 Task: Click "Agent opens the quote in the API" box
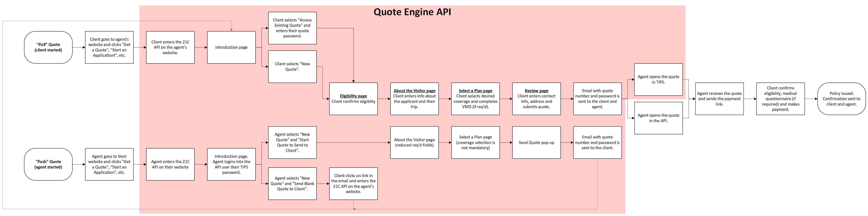point(658,118)
